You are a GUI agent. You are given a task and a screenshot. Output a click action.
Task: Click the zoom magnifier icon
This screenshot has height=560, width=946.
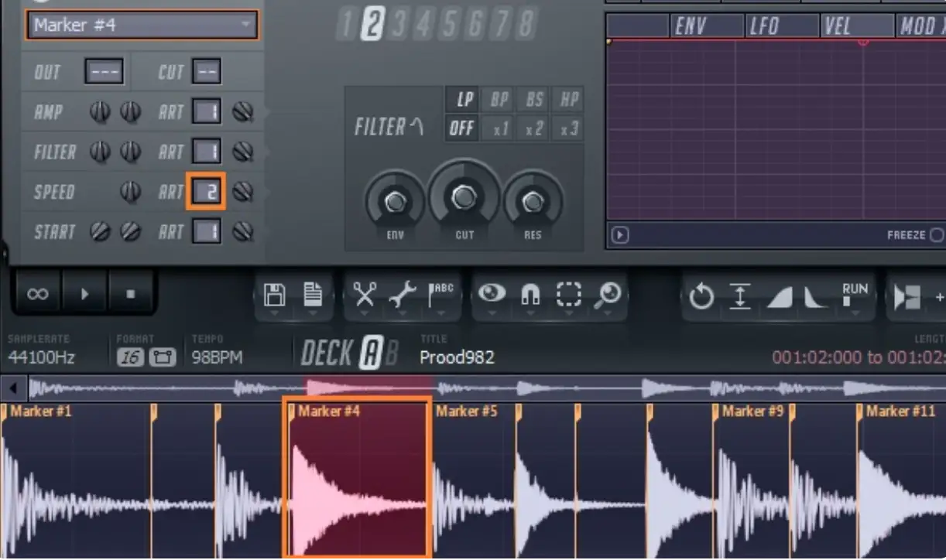pyautogui.click(x=609, y=294)
